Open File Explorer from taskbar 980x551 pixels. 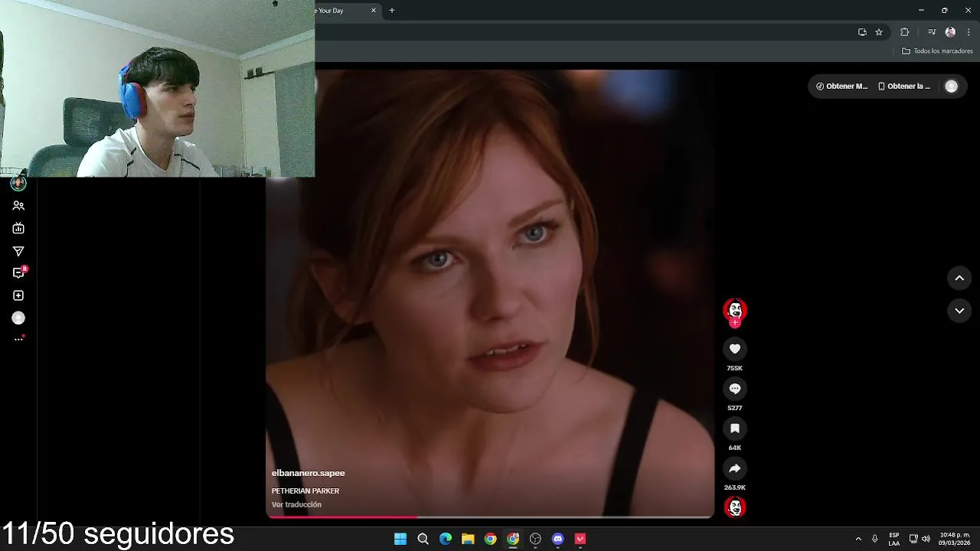pos(468,539)
